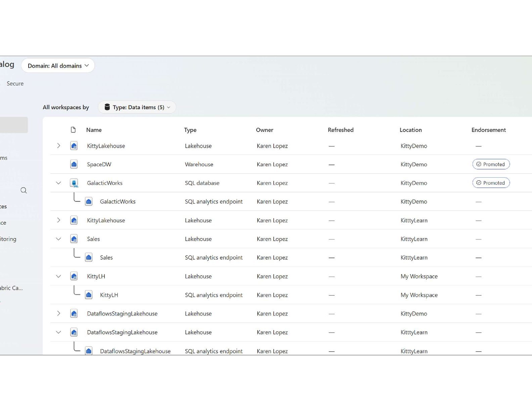532x411 pixels.
Task: Click DataflowsStagingLakehouse icon in KittyDemo row
Action: click(x=74, y=314)
